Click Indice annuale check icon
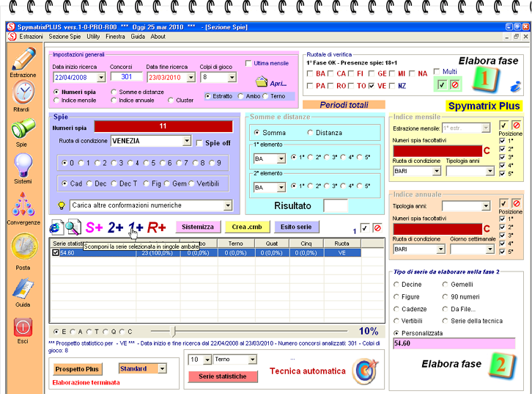The width and height of the screenshot is (532, 394). point(503,203)
